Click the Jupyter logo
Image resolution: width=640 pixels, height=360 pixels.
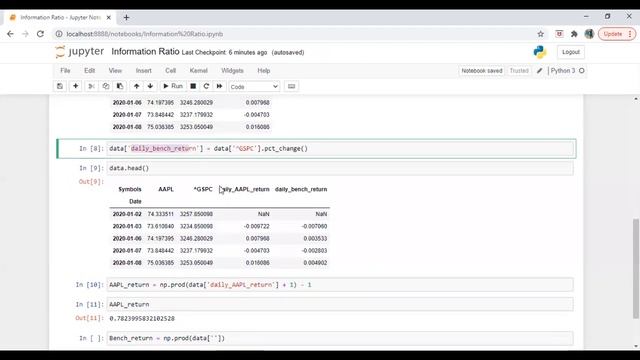(x=80, y=52)
